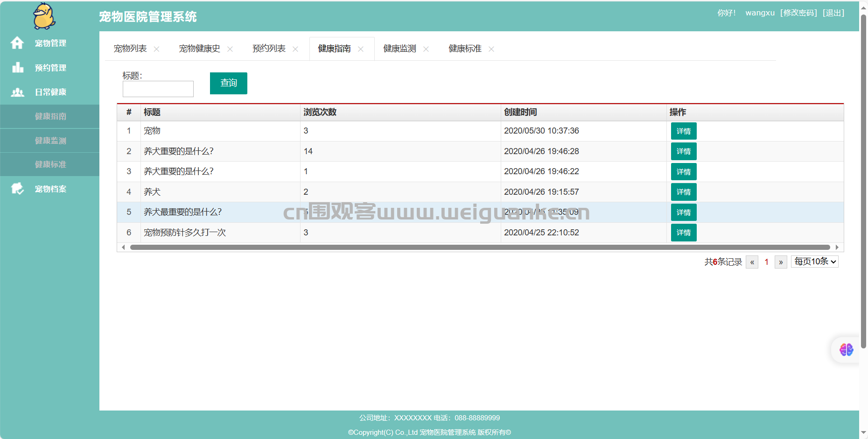Switch to the 宠物健康史 tab
The image size is (868, 439).
pyautogui.click(x=200, y=49)
